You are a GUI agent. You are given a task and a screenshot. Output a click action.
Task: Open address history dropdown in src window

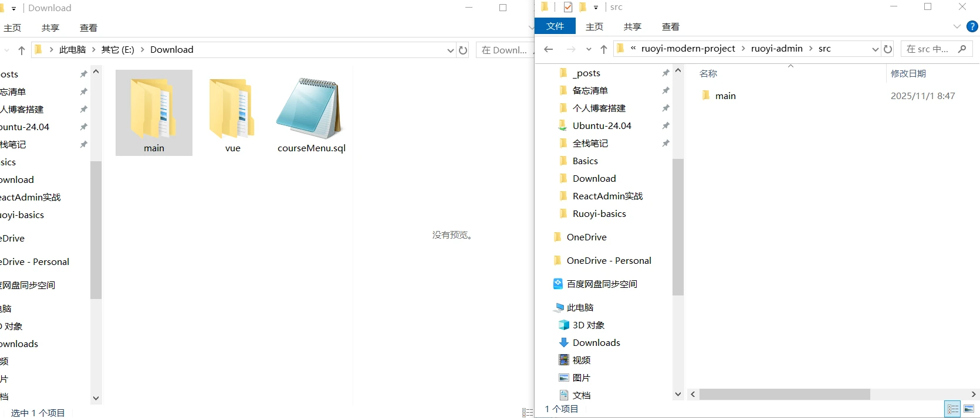point(875,49)
